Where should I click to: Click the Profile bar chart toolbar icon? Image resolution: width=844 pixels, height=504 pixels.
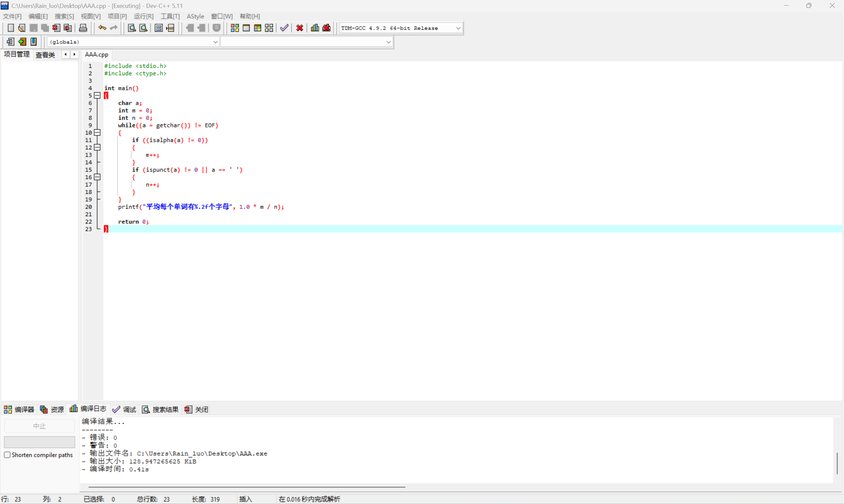pos(315,28)
